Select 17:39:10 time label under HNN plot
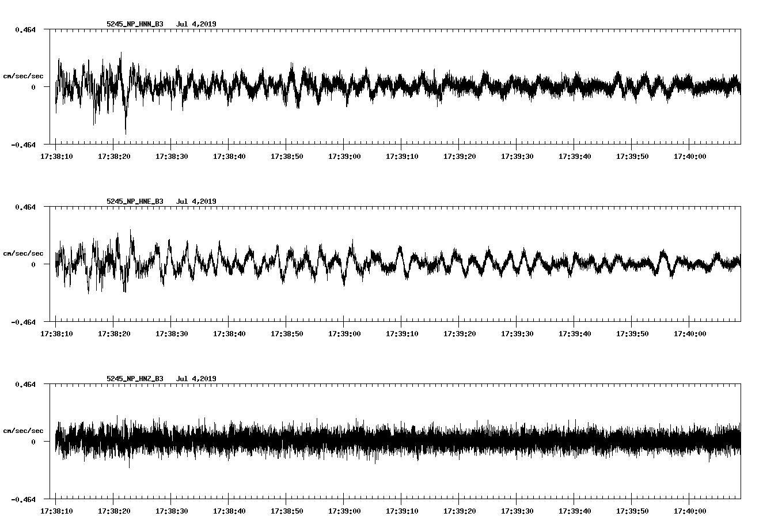 click(402, 156)
